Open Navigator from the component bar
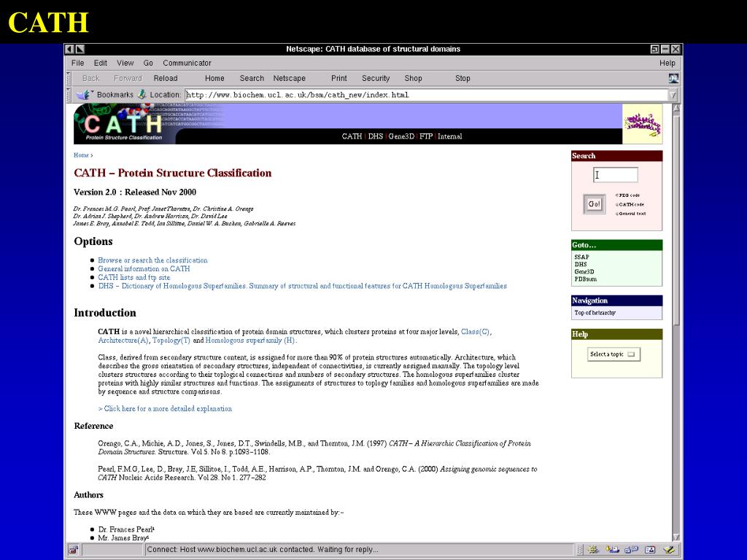The width and height of the screenshot is (747, 560). (593, 550)
